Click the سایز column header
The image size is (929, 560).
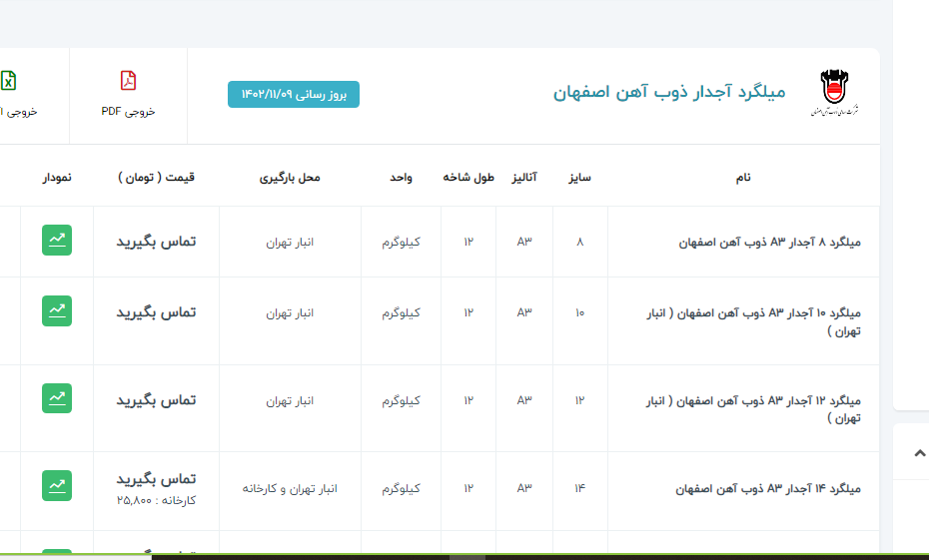[x=579, y=177]
